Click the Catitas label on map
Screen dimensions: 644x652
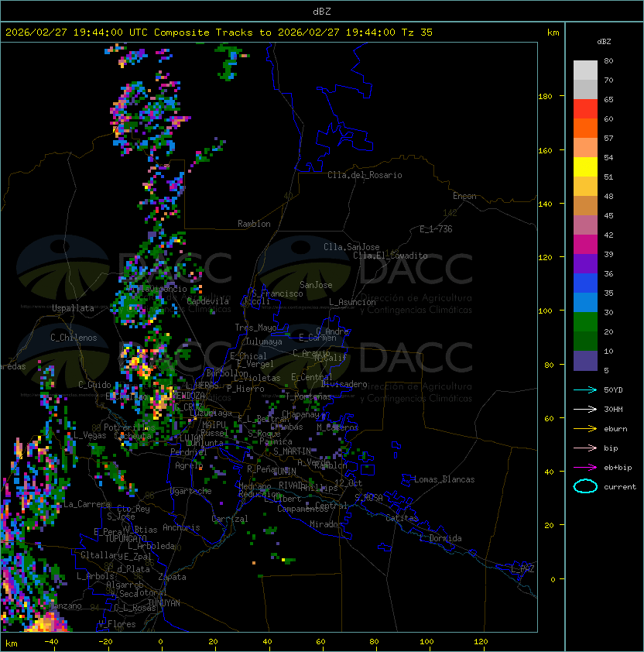pyautogui.click(x=402, y=518)
